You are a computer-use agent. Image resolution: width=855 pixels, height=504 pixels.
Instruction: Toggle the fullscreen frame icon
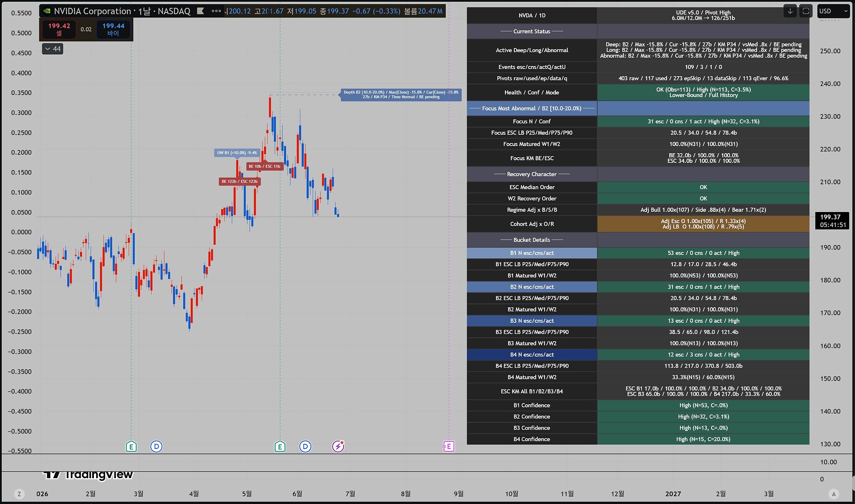[806, 11]
